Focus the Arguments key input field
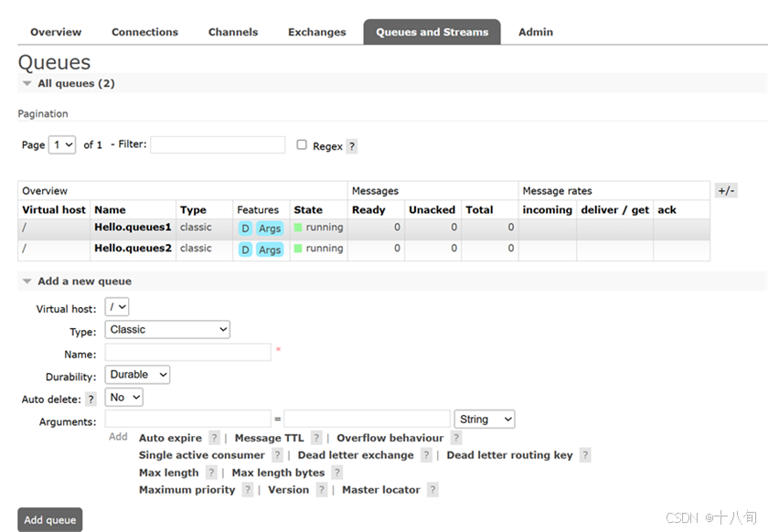This screenshot has width=768, height=532. (x=188, y=420)
